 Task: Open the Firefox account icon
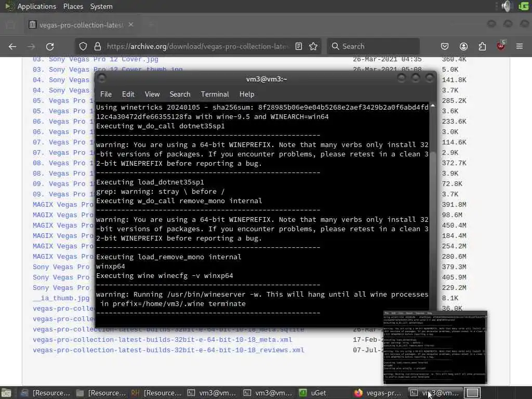click(463, 46)
